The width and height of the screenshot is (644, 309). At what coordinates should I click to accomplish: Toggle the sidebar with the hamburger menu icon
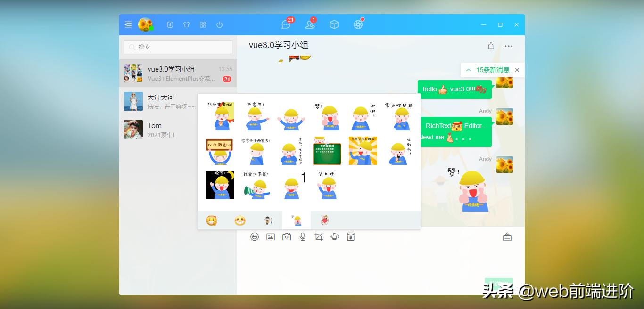pyautogui.click(x=128, y=24)
